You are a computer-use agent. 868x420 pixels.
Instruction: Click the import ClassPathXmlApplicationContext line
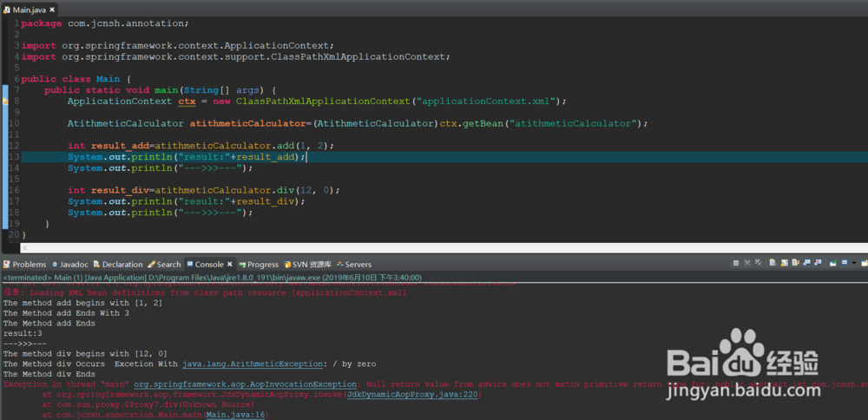point(236,56)
